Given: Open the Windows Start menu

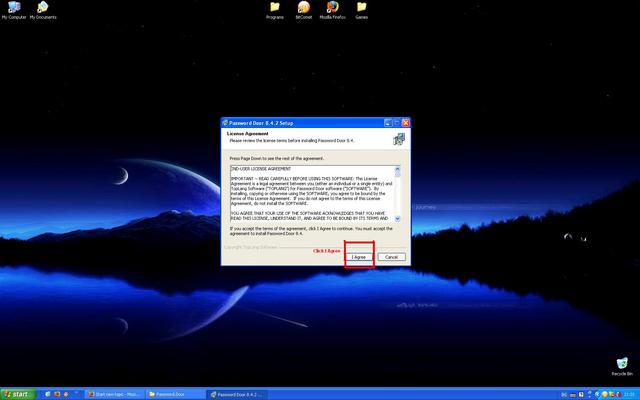Looking at the screenshot, I should (15, 394).
